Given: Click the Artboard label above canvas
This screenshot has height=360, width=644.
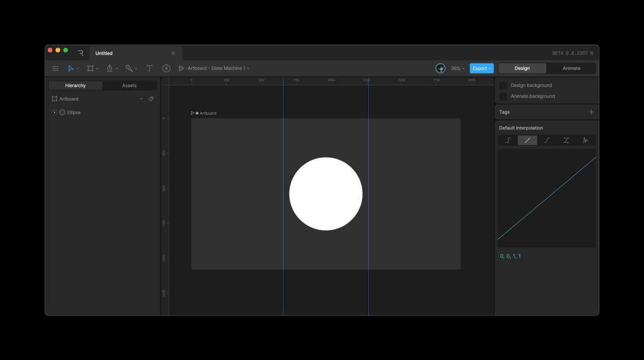Looking at the screenshot, I should point(208,113).
